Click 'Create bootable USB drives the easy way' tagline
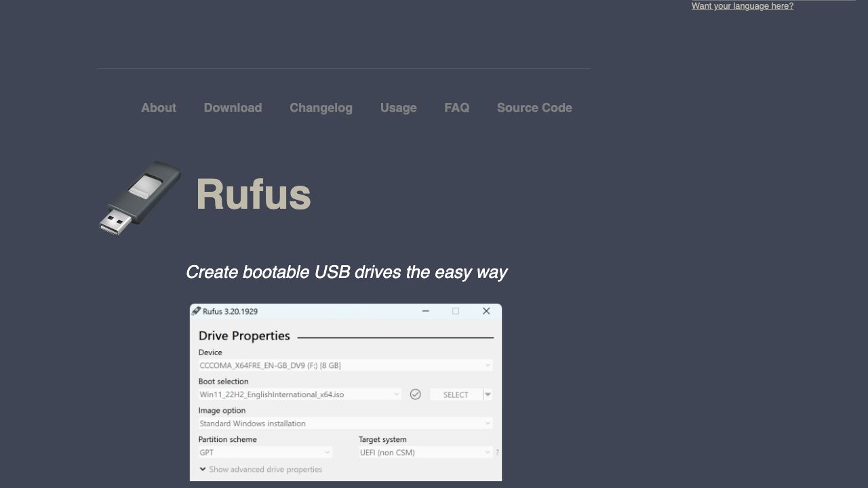This screenshot has width=868, height=488. point(347,272)
